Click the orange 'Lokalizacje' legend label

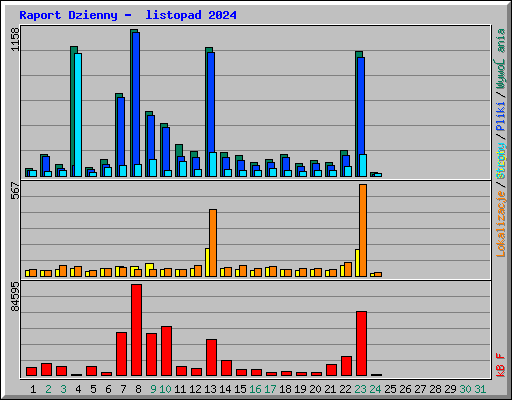tap(501, 223)
